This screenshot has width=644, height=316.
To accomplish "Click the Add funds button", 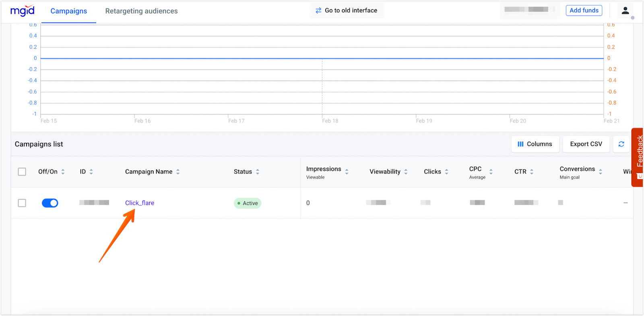I will (x=584, y=10).
